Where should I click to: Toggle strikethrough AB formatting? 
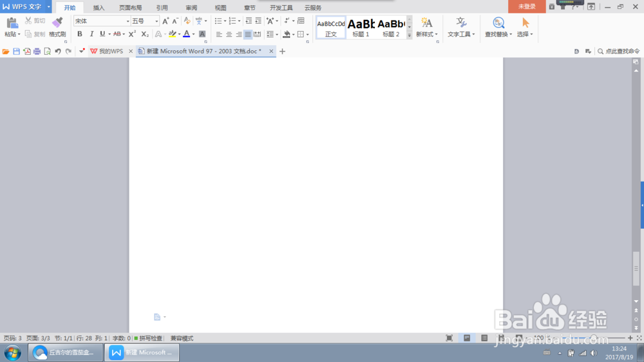point(117,34)
